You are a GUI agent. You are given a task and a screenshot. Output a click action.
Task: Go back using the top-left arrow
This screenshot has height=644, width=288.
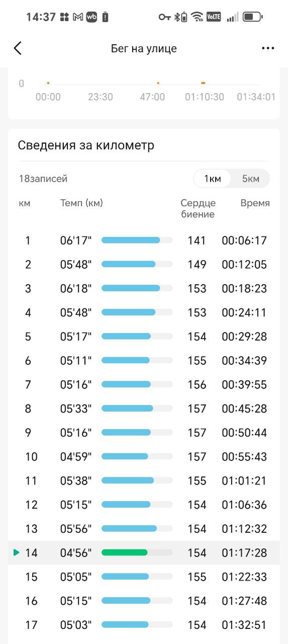[18, 48]
